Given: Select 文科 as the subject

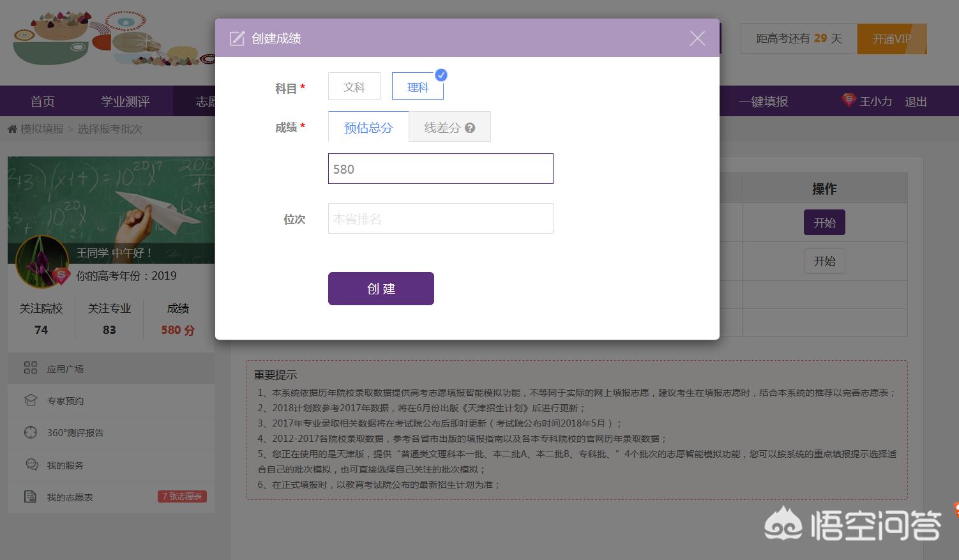Looking at the screenshot, I should pyautogui.click(x=354, y=87).
